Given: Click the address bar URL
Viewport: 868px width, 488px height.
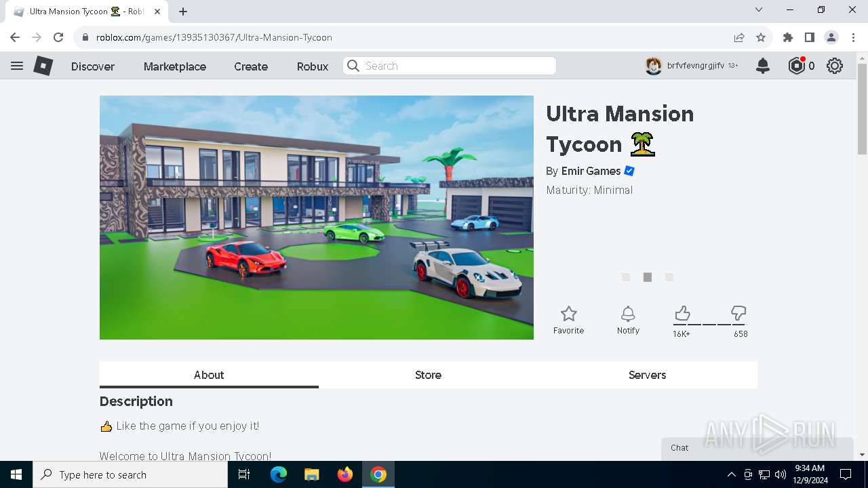Looking at the screenshot, I should click(x=214, y=37).
